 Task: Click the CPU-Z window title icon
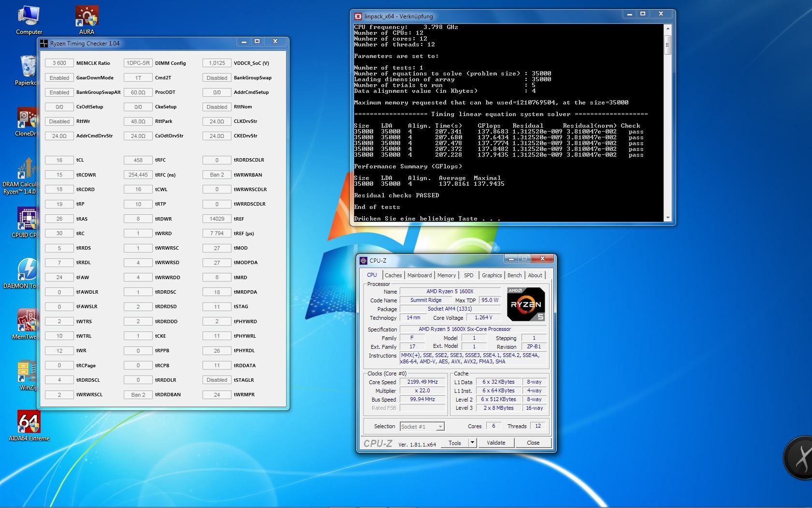363,260
